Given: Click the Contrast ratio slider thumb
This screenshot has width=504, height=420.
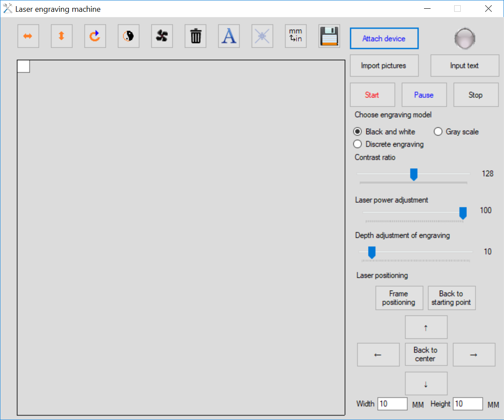Looking at the screenshot, I should pos(414,174).
